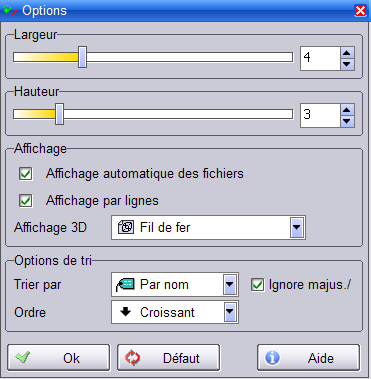Click the Défaut button
Screen dimensions: 371x379
pyautogui.click(x=169, y=358)
